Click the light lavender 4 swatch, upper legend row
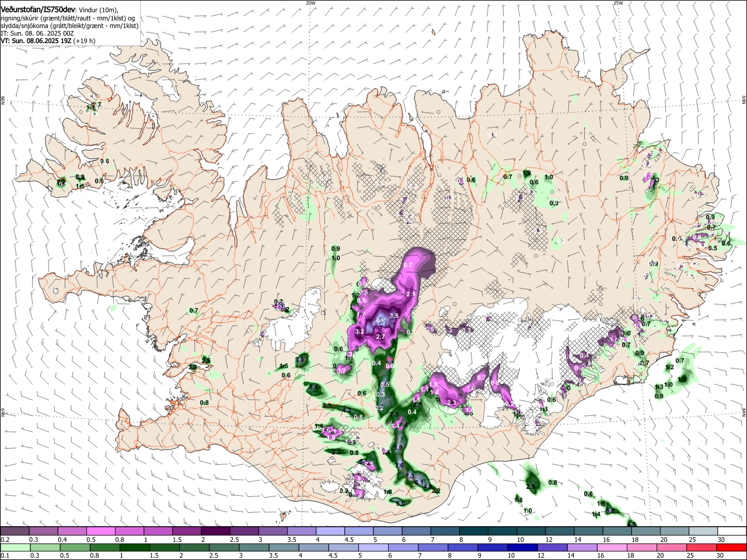747x560 pixels. tap(330, 531)
